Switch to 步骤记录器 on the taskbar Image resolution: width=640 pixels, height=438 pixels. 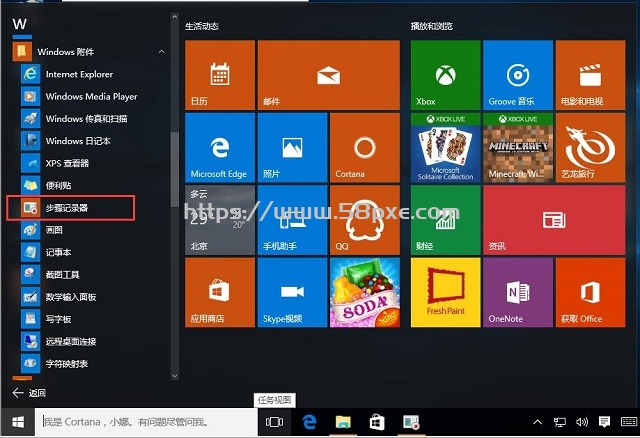(x=411, y=422)
